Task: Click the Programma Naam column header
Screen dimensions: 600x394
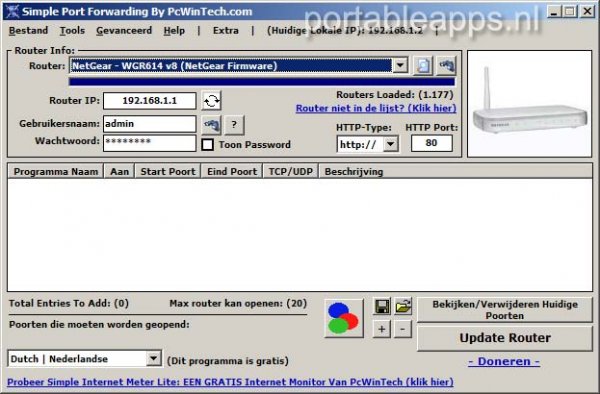Action: pyautogui.click(x=56, y=171)
